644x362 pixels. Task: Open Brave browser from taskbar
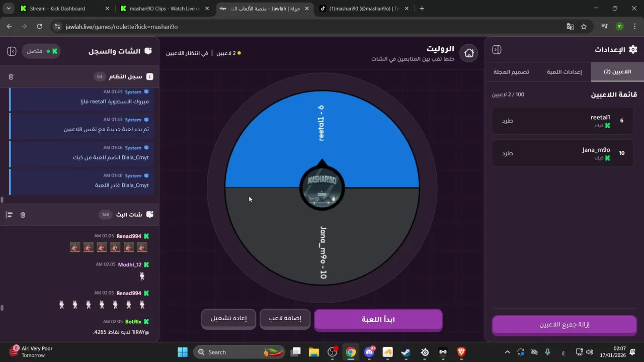[461, 352]
